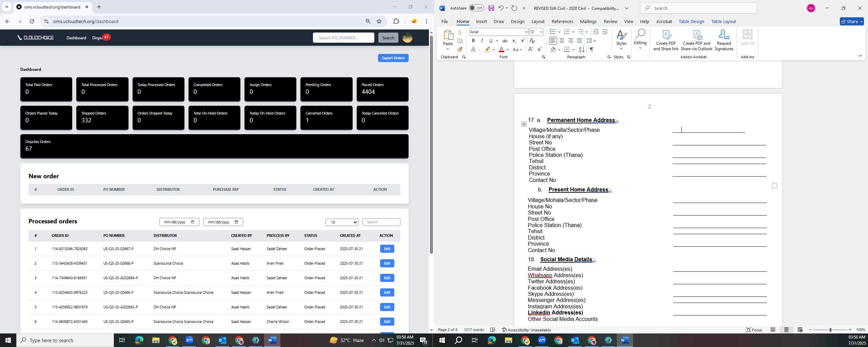Open the rows-per-page dropdown showing 10
The image size is (868, 347).
342,222
